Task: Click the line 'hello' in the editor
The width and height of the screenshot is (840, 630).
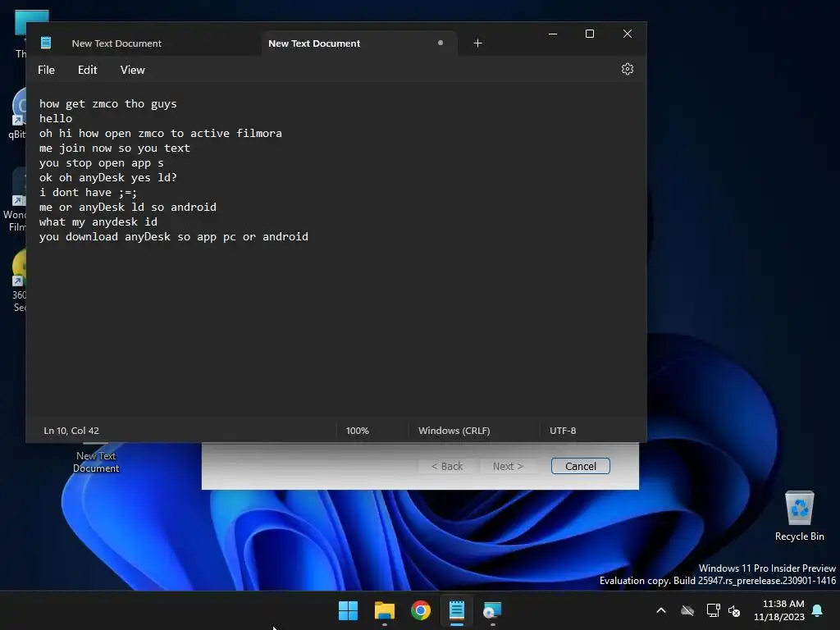Action: [x=56, y=118]
